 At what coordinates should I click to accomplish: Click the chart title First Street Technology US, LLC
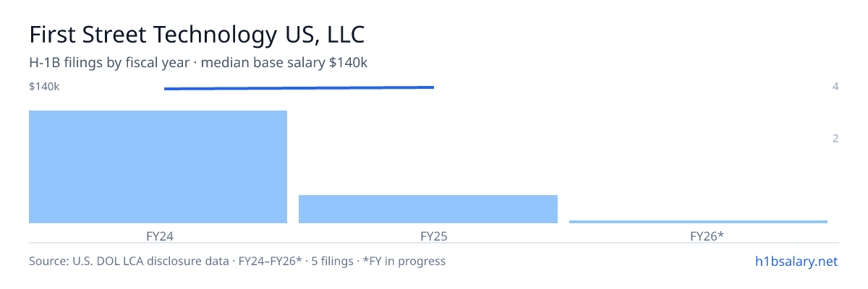pos(197,35)
